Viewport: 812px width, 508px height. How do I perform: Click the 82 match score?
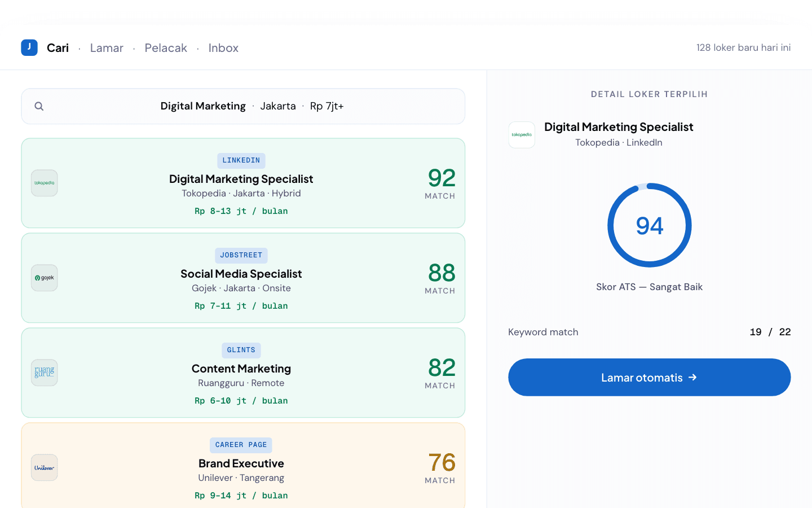[x=442, y=368]
